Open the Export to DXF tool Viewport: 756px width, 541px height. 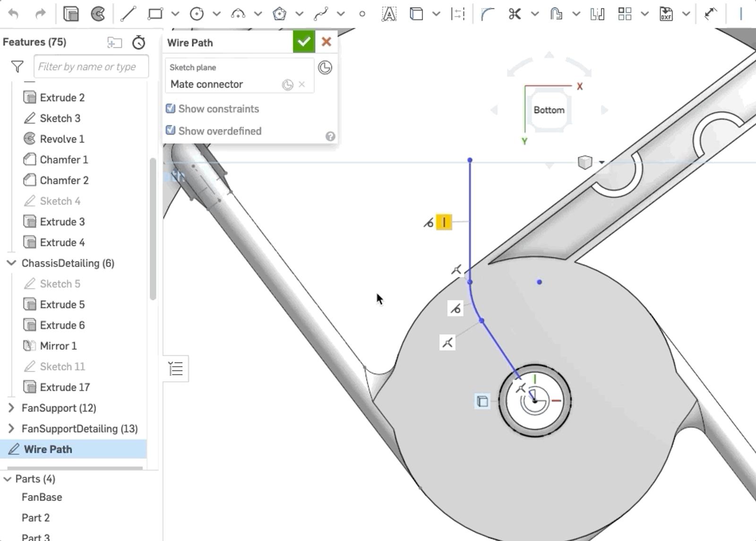pos(666,14)
